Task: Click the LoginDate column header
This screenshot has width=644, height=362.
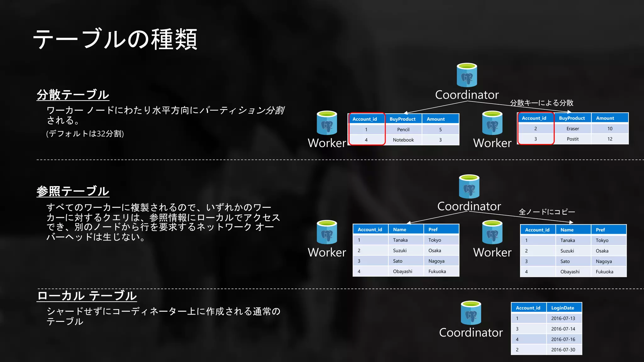Action: coord(564,308)
